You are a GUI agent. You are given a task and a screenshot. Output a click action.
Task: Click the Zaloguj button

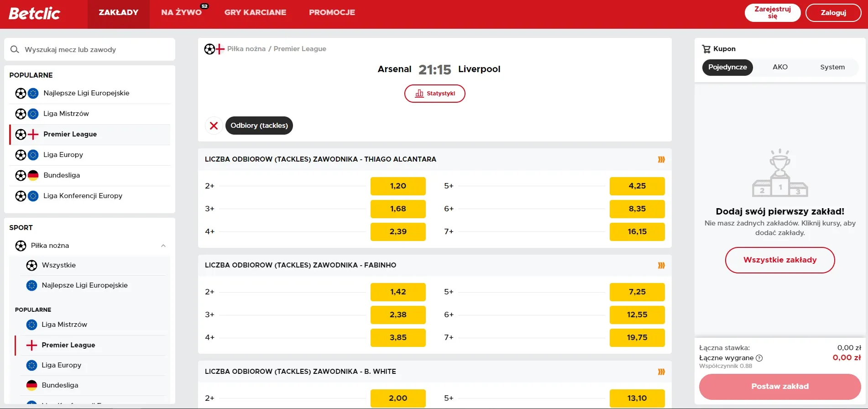[833, 13]
